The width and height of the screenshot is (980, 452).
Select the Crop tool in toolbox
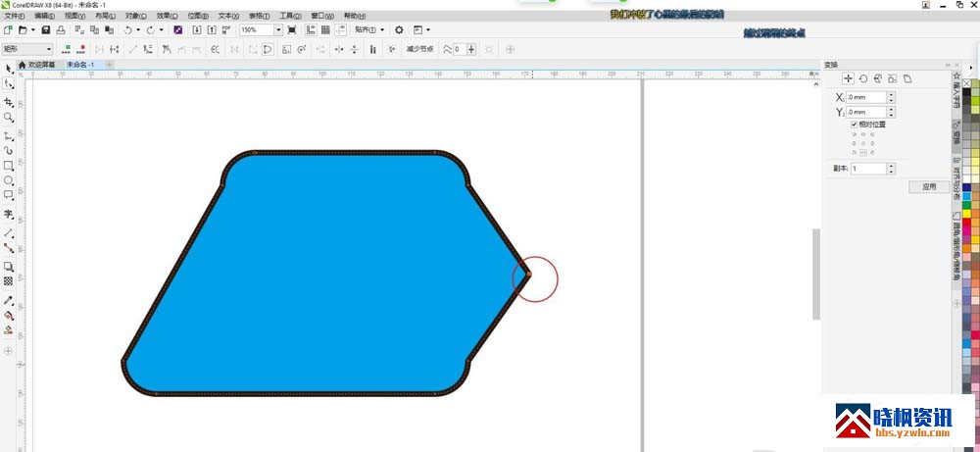pos(9,102)
